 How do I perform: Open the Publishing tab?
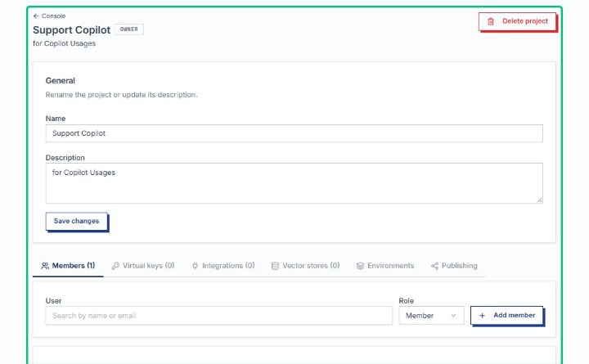(454, 266)
